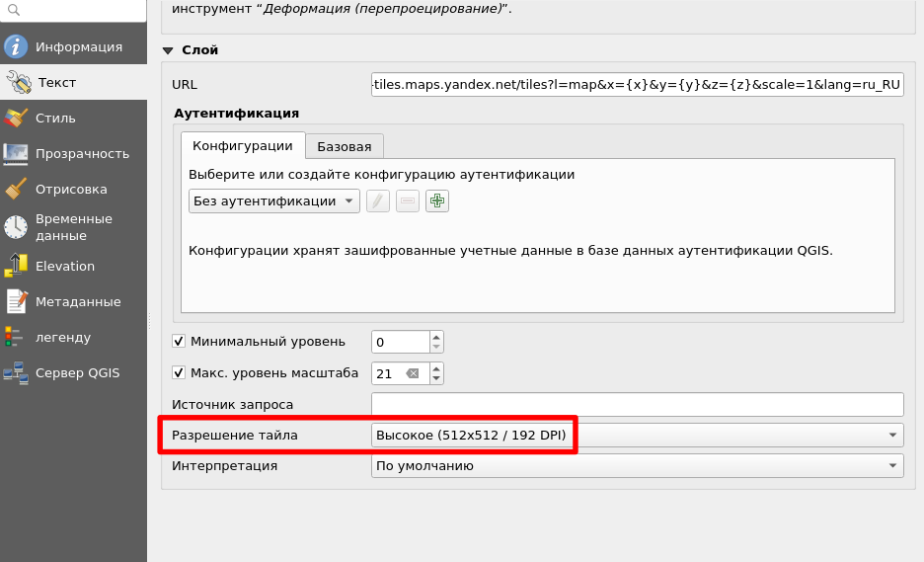Viewport: 924px width, 562px height.
Task: Toggle the Минимальный уровень checkbox
Action: click(x=179, y=342)
